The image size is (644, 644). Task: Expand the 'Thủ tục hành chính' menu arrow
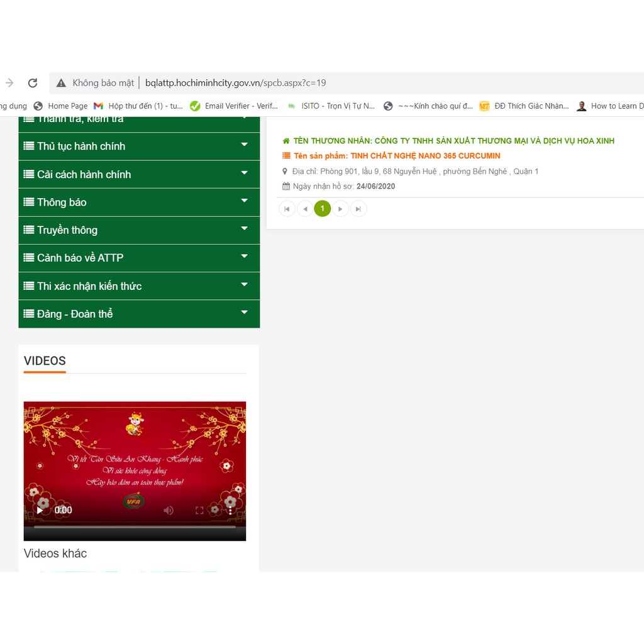tap(245, 145)
